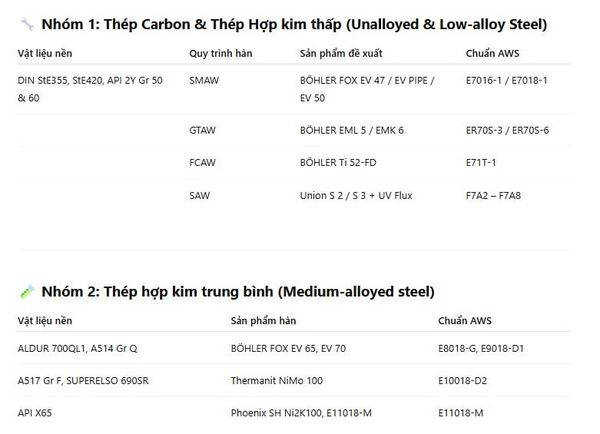600x434 pixels.
Task: Select the Nhóm 2 Medium-alloyed steel heading
Action: (x=238, y=292)
